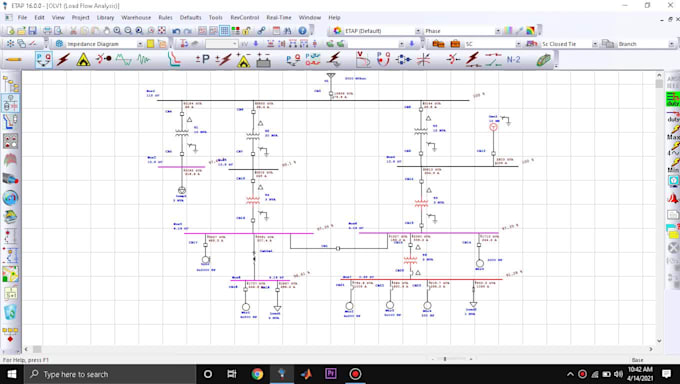Click the Save project icon
Viewport: 680px width, 384px height.
click(33, 31)
